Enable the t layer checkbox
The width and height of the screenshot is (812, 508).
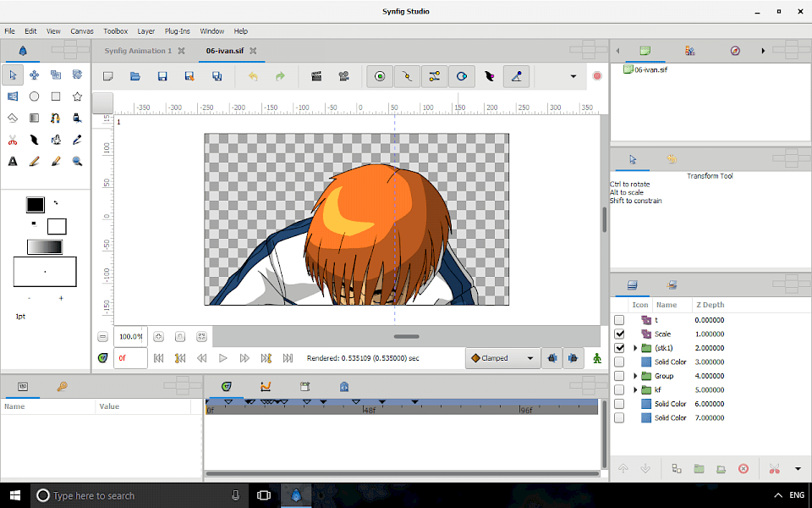[x=619, y=320]
